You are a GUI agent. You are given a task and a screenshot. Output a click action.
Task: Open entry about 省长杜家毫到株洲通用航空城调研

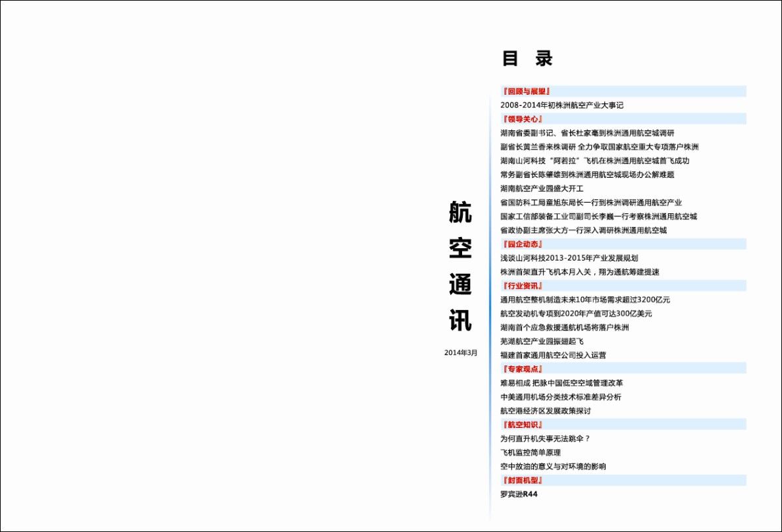(x=587, y=133)
